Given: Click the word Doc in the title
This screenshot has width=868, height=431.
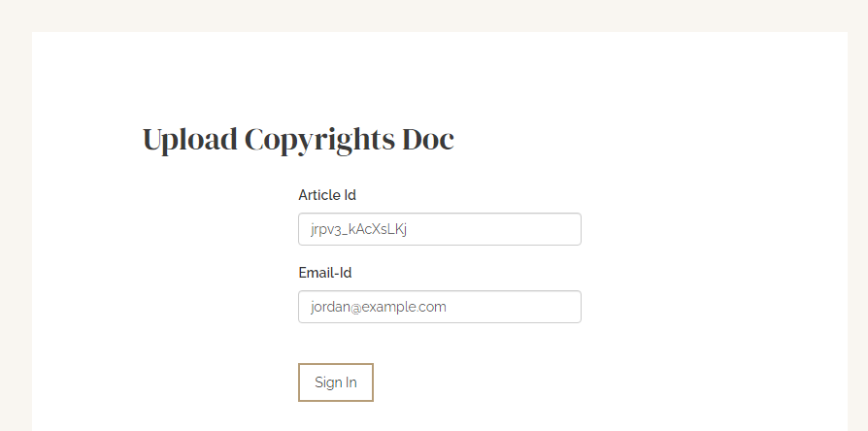Looking at the screenshot, I should pos(428,139).
